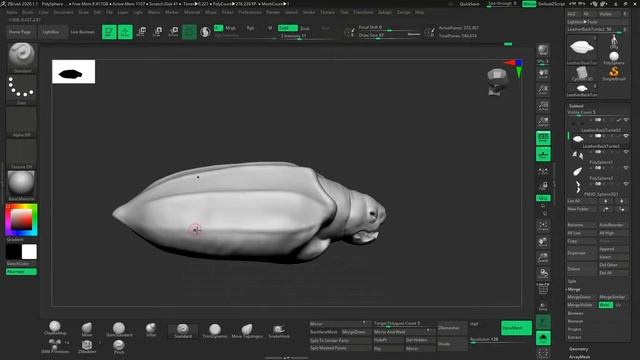Open the Tool menu

[x=344, y=12]
